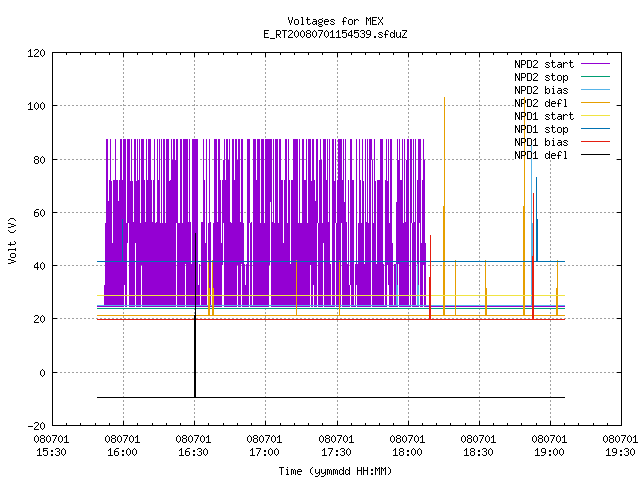Click the y-axis tick value -20
The width and height of the screenshot is (640, 480).
[36, 426]
